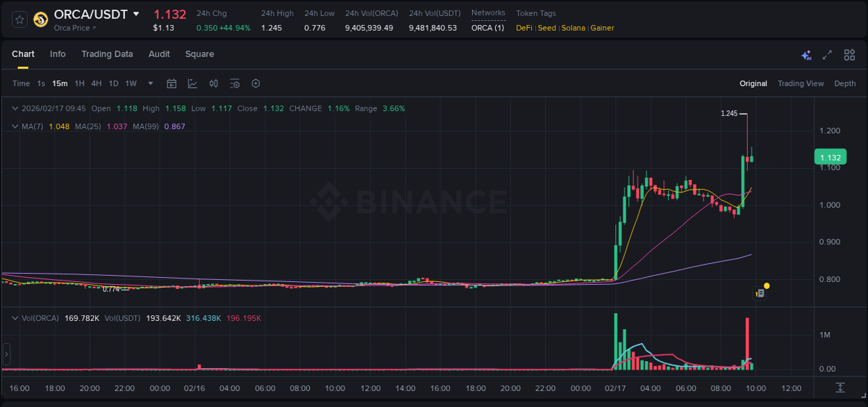Image resolution: width=868 pixels, height=407 pixels.
Task: Open chart settings via the hexagon icon
Action: point(256,83)
